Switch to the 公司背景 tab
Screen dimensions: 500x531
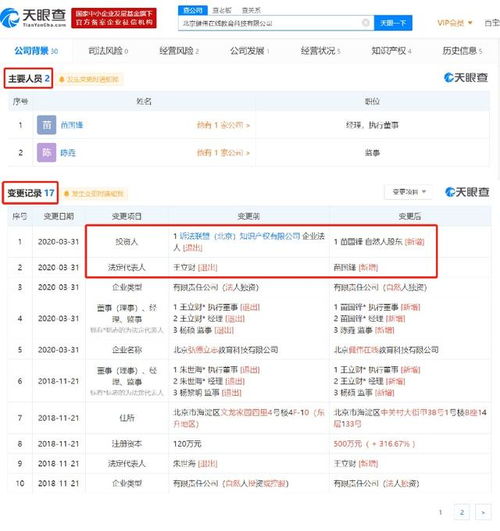[x=36, y=51]
